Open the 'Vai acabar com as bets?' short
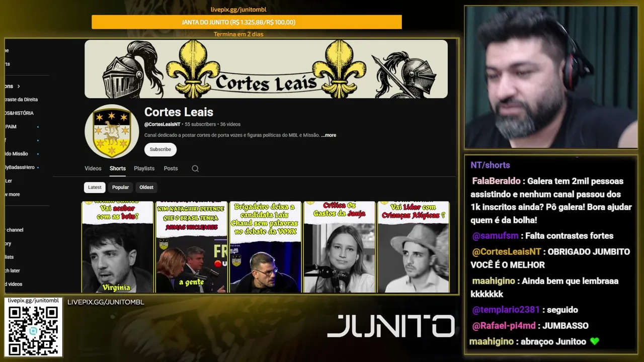Screen dimensions: 644x362 point(118,247)
